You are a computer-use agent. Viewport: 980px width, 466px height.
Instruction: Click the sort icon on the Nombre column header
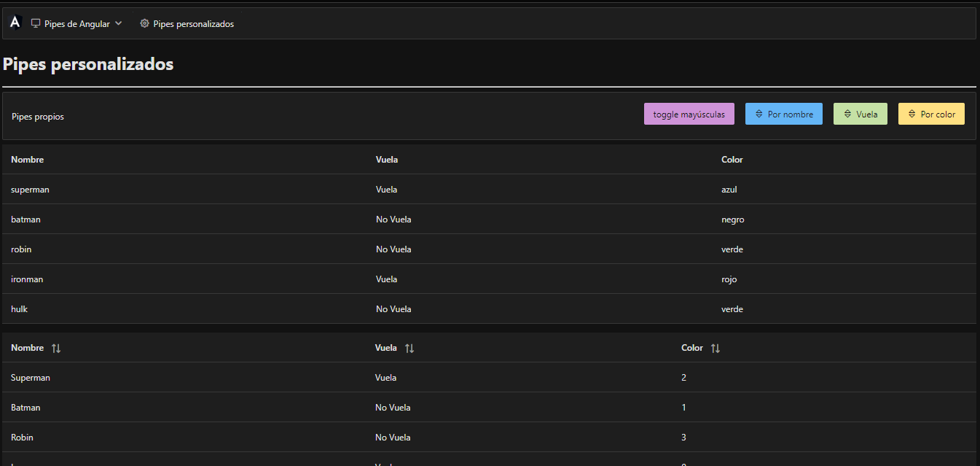[56, 348]
